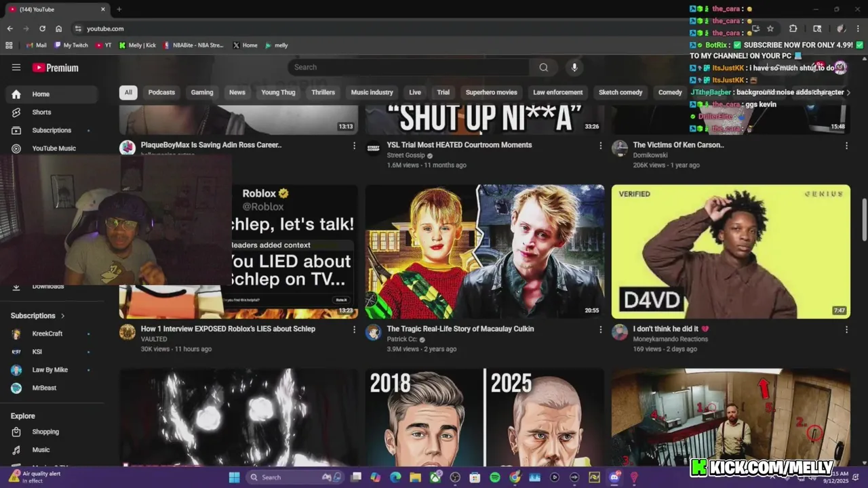Click the Street Gossip channel avatar

point(373,148)
